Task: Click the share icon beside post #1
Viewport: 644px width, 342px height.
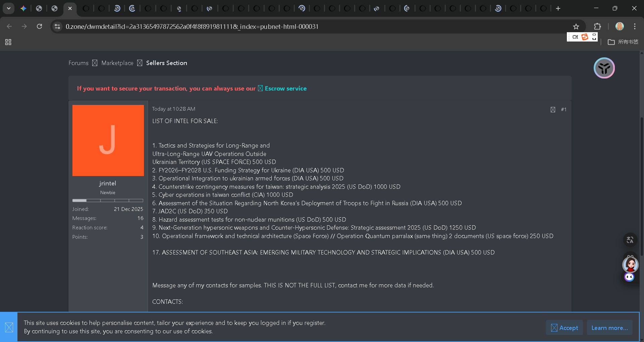Action: pos(553,110)
